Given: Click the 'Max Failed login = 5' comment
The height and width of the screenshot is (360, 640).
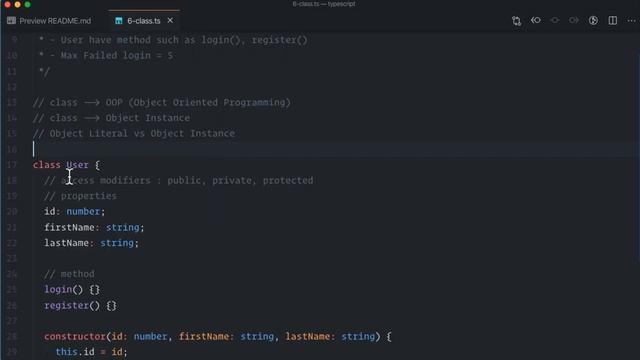Looking at the screenshot, I should [x=106, y=56].
